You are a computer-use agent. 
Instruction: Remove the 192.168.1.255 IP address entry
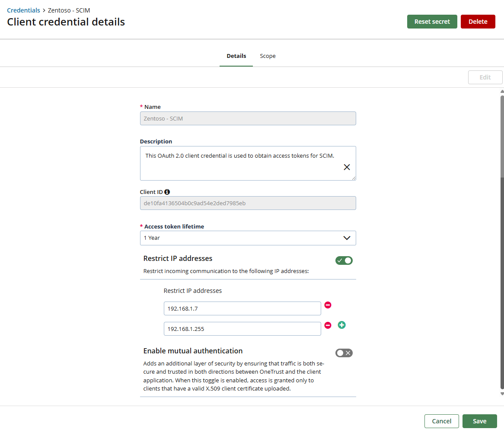(x=328, y=325)
